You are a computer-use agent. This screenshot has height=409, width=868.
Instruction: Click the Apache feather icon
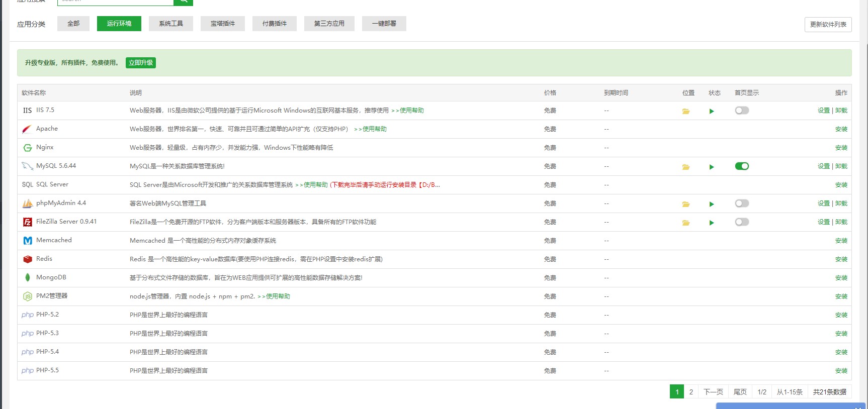[27, 129]
